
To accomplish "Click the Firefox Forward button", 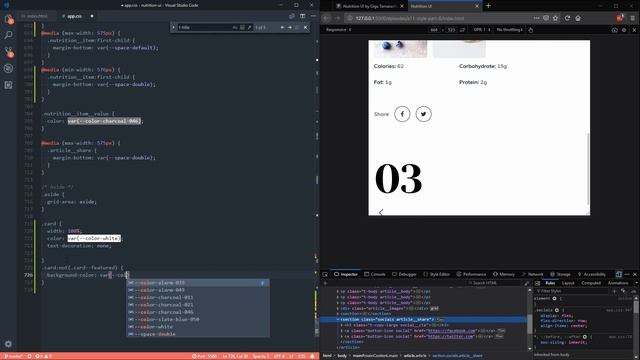I will [x=337, y=18].
